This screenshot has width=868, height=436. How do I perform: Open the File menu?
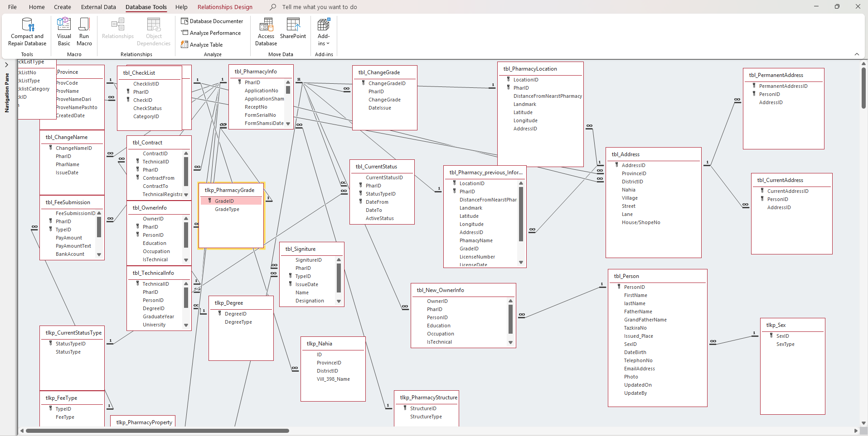[x=13, y=7]
